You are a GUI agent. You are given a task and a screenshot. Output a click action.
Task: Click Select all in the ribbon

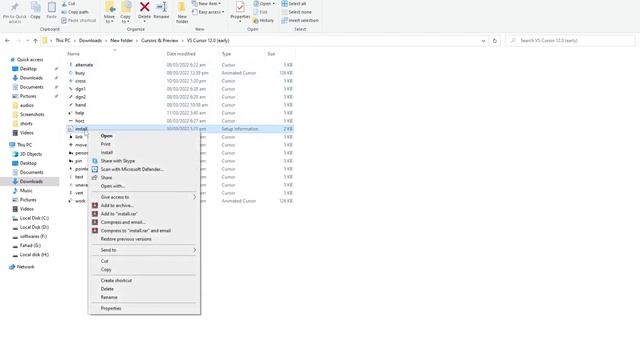coord(294,4)
